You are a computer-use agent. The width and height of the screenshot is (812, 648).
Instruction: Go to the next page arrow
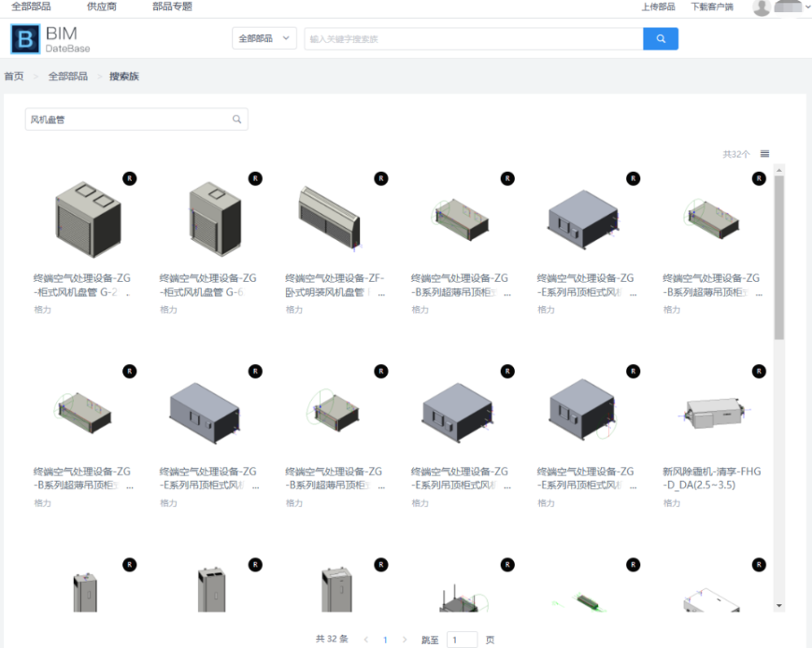click(x=405, y=640)
